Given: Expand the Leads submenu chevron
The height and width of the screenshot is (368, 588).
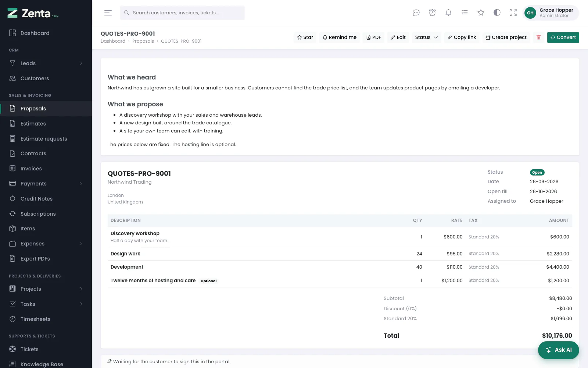Looking at the screenshot, I should (81, 63).
